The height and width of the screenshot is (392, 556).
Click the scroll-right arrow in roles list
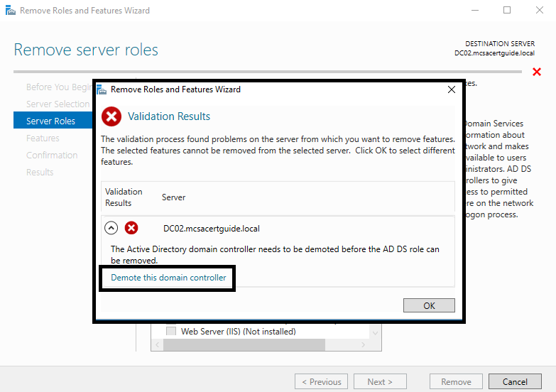363,344
